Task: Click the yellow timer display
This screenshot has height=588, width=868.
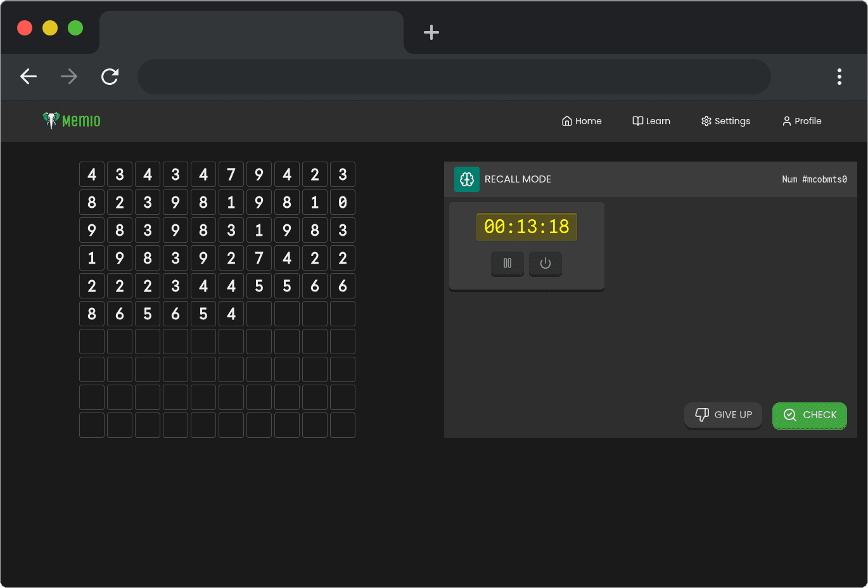Action: click(526, 226)
